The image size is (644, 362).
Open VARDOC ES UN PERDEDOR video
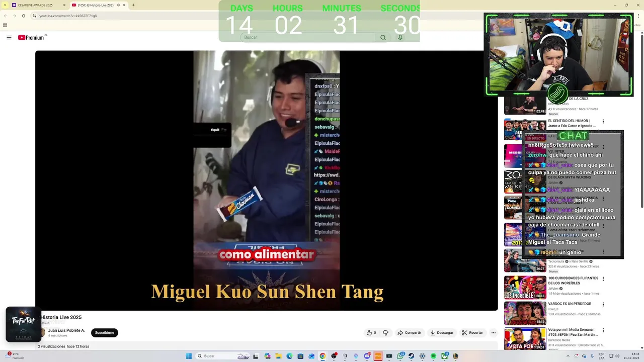coord(570,304)
